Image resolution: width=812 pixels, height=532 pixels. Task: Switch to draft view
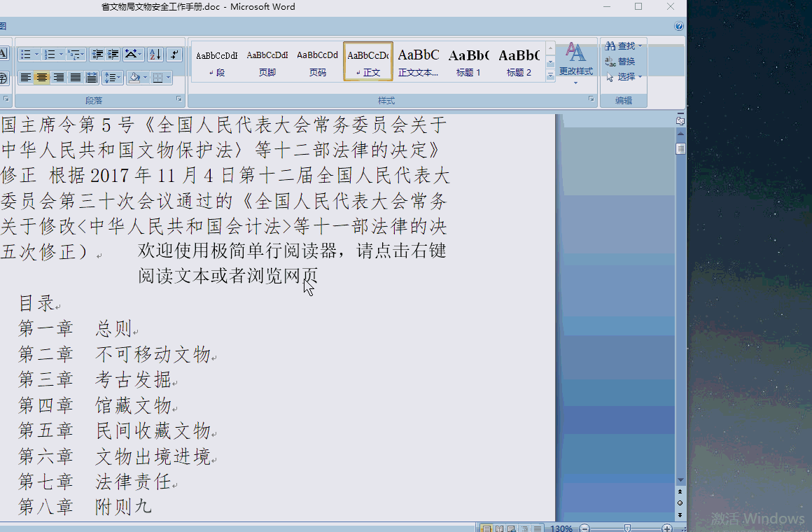point(537,528)
